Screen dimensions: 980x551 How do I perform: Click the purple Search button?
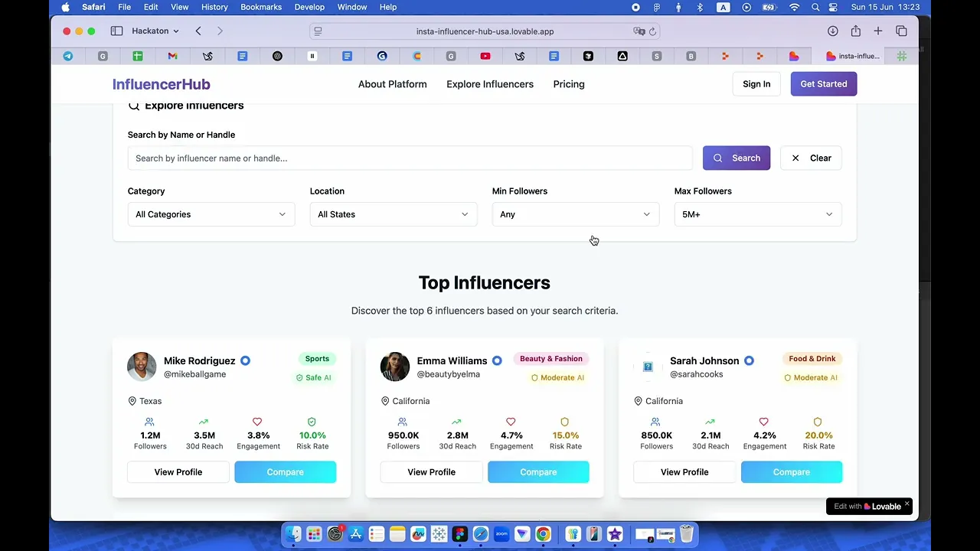(x=737, y=158)
